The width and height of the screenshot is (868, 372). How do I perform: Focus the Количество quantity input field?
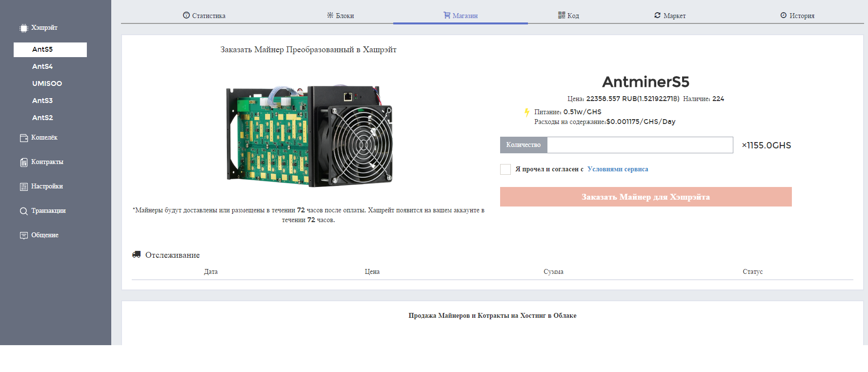[x=640, y=145]
